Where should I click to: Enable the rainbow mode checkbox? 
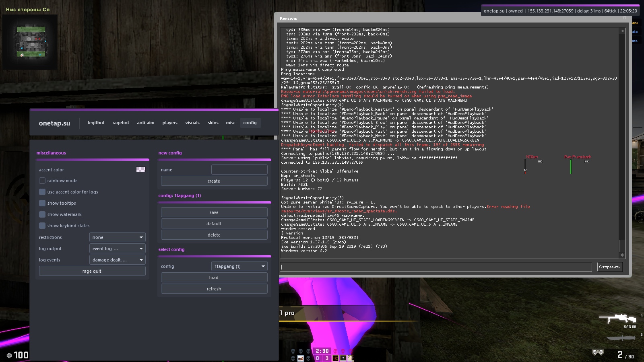pyautogui.click(x=42, y=181)
